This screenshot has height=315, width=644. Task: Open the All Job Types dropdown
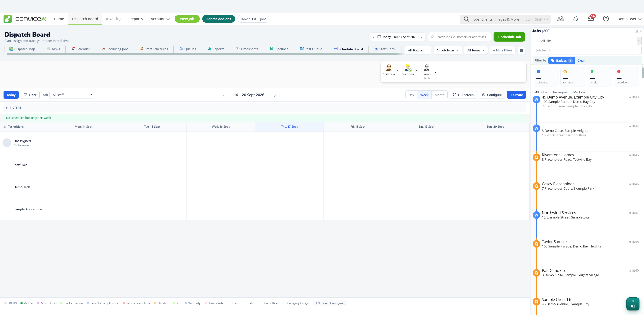(x=447, y=50)
